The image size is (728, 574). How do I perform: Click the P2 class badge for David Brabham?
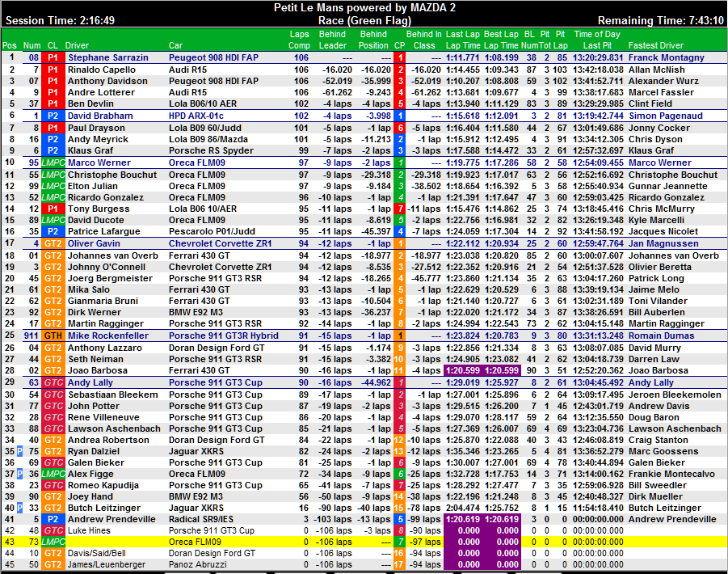(53, 116)
